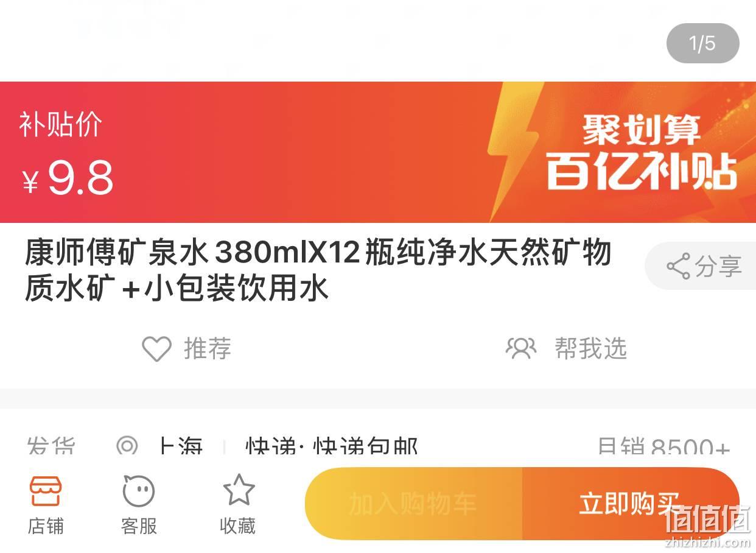
Task: Tap the heart icon beside 推荐
Action: click(x=156, y=349)
